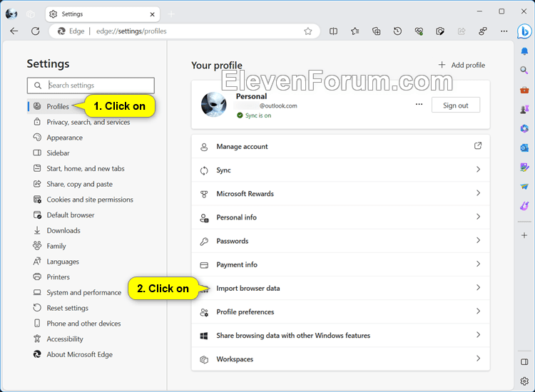Open Bing Copilot sidebar button
The width and height of the screenshot is (535, 392).
pyautogui.click(x=524, y=31)
